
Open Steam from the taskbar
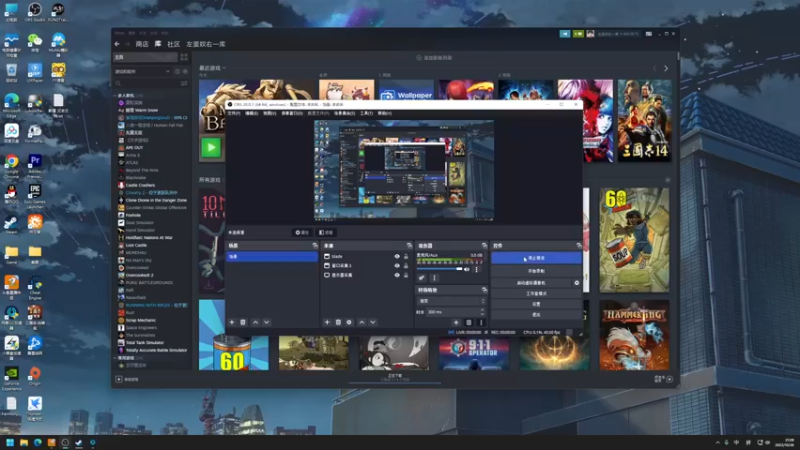pyautogui.click(x=79, y=442)
